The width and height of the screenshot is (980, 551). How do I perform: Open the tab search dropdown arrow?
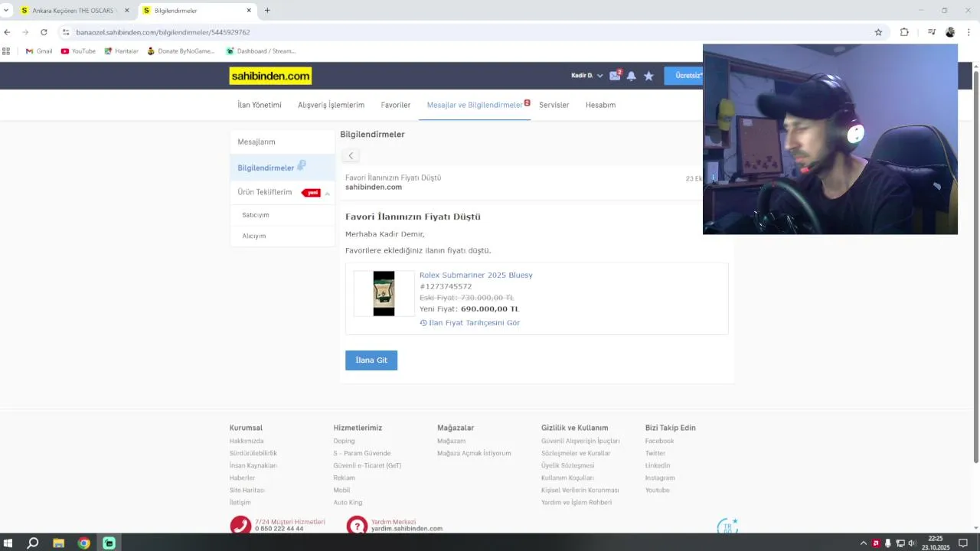pos(6,11)
